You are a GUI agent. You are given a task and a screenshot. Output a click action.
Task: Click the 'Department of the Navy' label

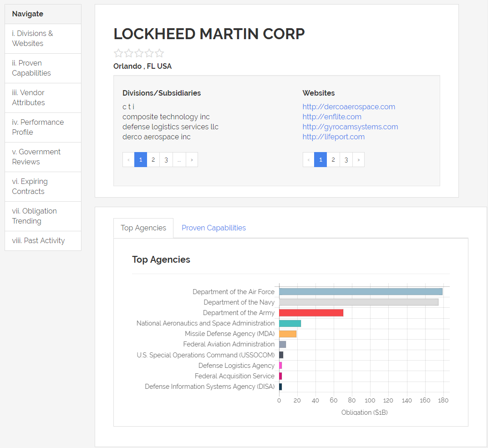239,302
